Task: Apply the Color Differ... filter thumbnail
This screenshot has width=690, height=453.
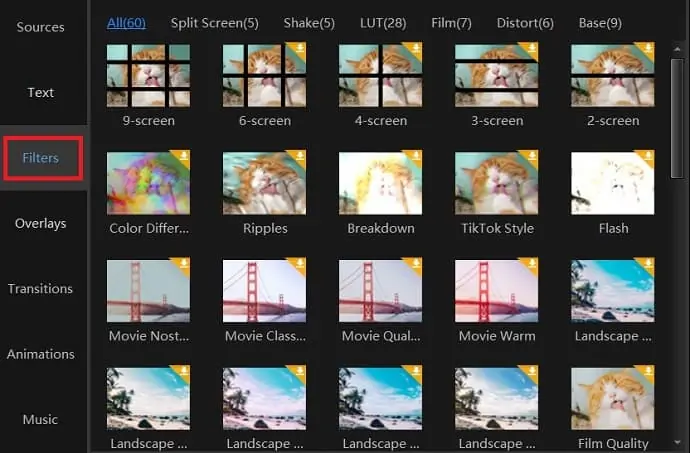Action: pos(148,183)
